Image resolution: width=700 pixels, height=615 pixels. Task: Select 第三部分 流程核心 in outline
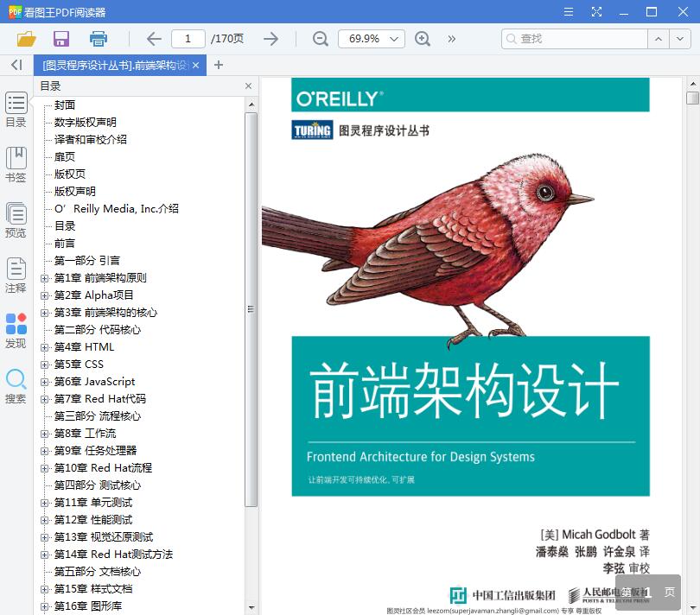point(98,416)
